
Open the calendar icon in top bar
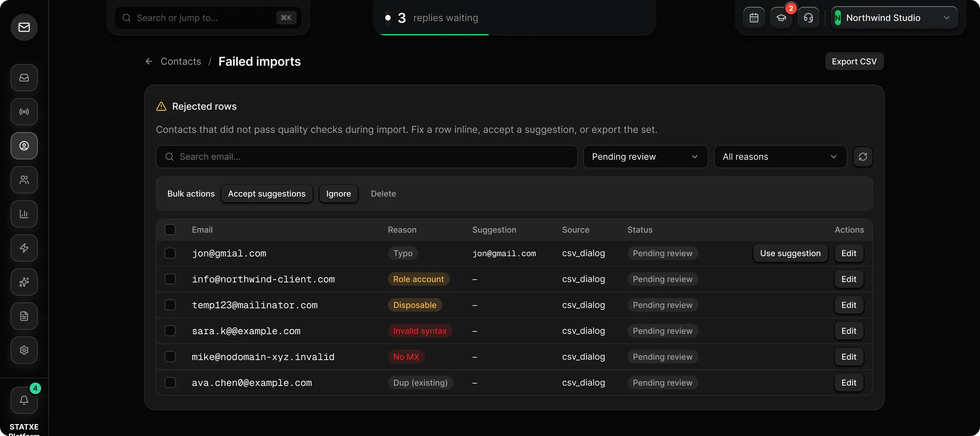(754, 18)
